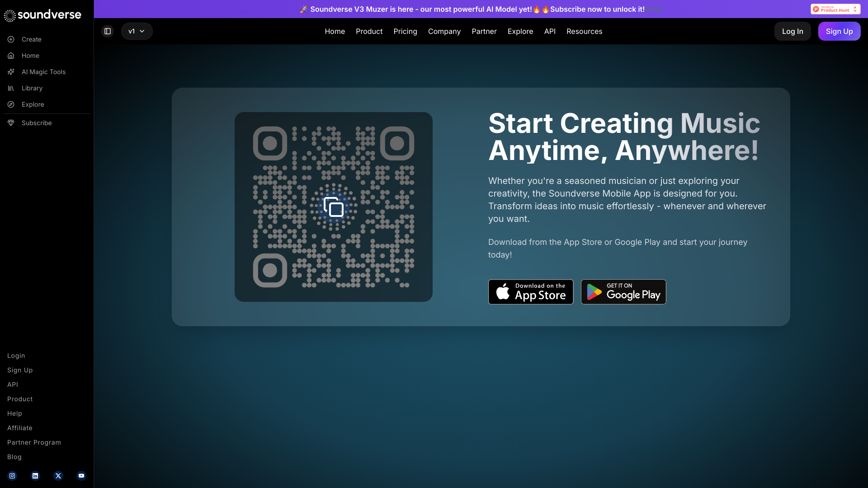The image size is (868, 488).
Task: Switch to the Pricing nav item
Action: pos(405,31)
